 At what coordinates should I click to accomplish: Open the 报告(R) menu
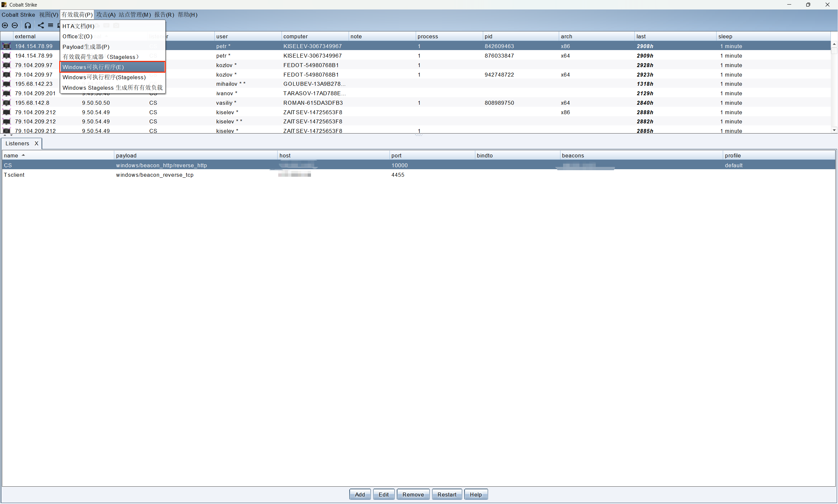164,15
